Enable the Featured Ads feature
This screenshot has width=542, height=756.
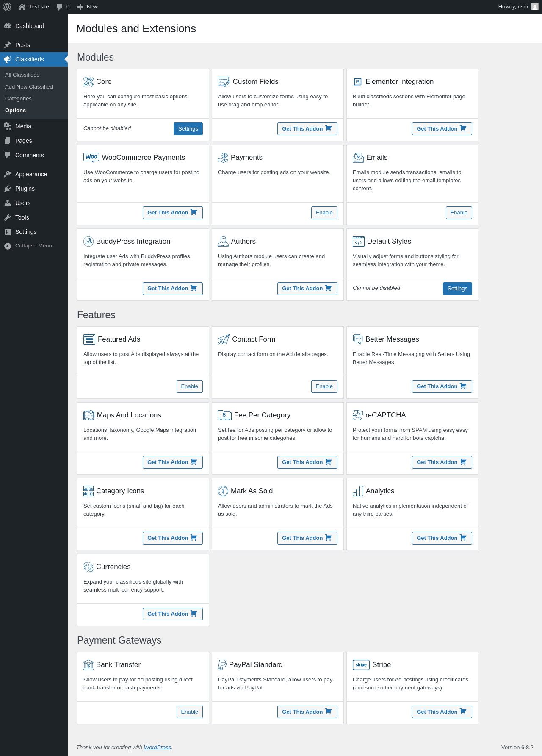pos(189,386)
